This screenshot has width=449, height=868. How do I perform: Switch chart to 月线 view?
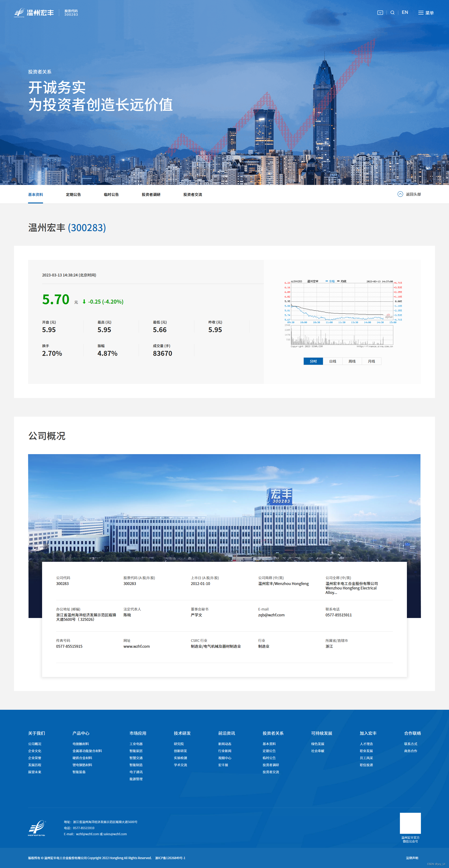(371, 361)
